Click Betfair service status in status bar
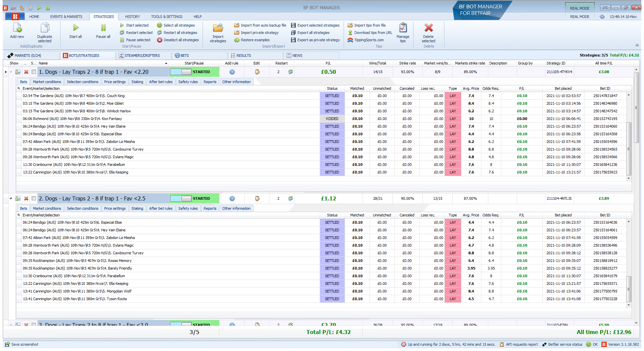This screenshot has width=644, height=351. (562, 344)
